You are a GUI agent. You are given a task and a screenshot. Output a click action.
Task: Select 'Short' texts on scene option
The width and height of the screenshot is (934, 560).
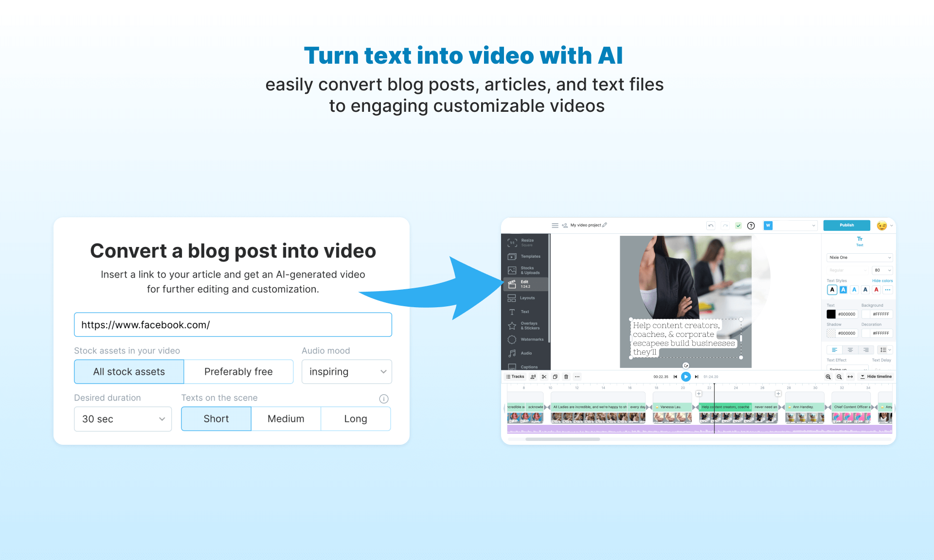point(216,418)
